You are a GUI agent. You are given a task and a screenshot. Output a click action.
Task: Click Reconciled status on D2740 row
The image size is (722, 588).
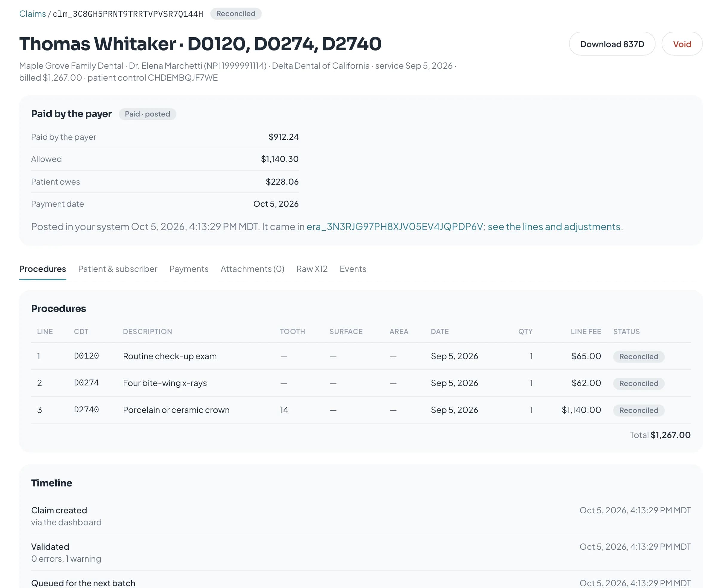(x=639, y=411)
